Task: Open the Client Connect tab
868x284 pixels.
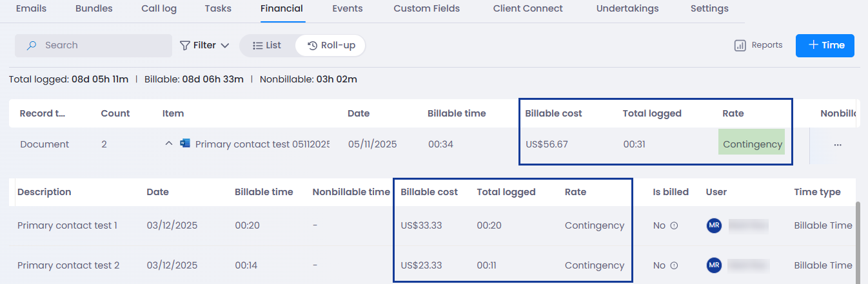Action: tap(528, 9)
